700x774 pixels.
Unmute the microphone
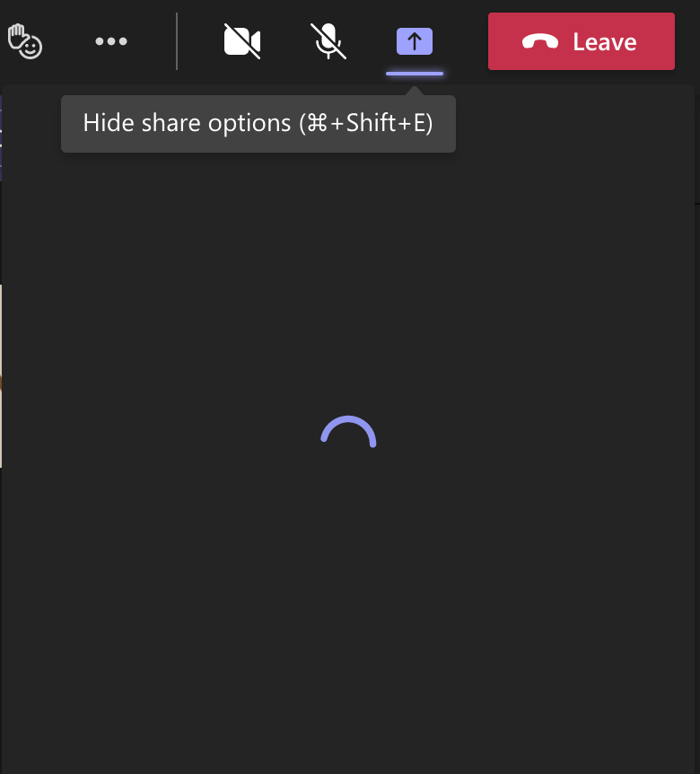click(328, 41)
